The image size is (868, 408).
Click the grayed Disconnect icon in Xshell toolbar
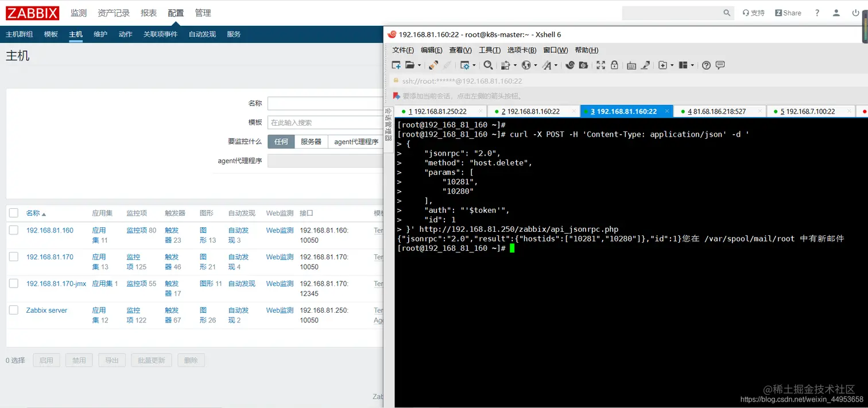pyautogui.click(x=447, y=65)
